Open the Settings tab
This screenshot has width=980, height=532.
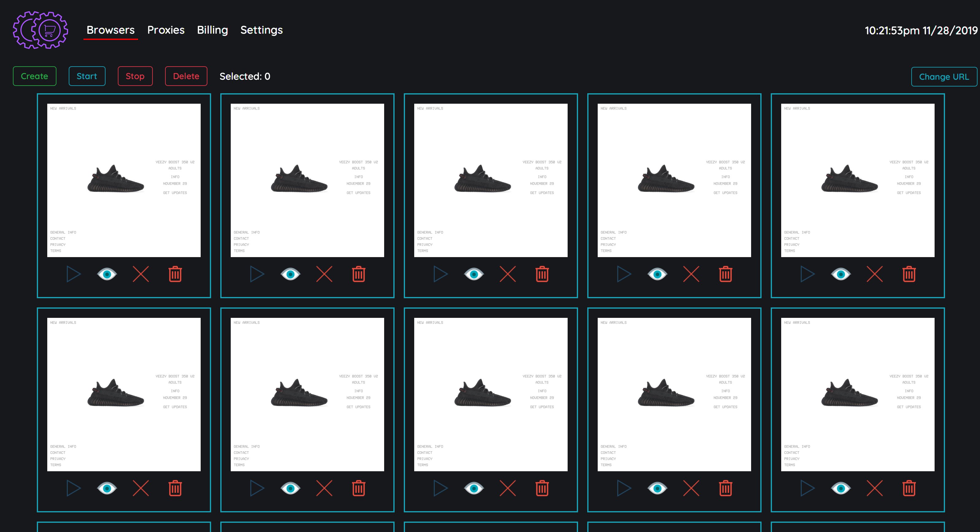tap(261, 30)
